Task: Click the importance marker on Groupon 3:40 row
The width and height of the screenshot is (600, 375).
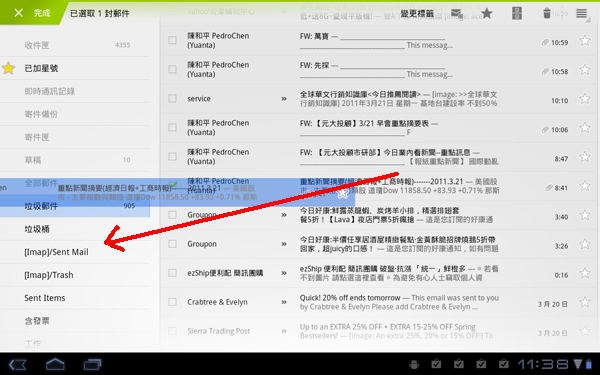Action: 284,215
